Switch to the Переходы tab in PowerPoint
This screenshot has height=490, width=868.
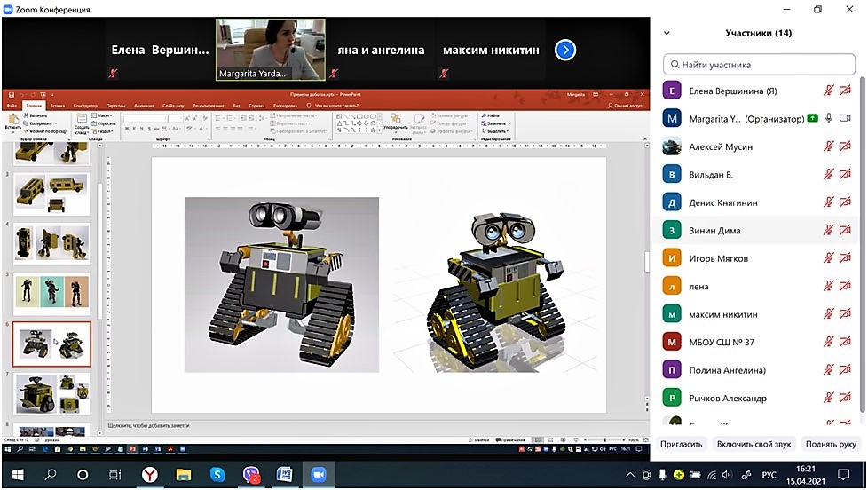115,106
